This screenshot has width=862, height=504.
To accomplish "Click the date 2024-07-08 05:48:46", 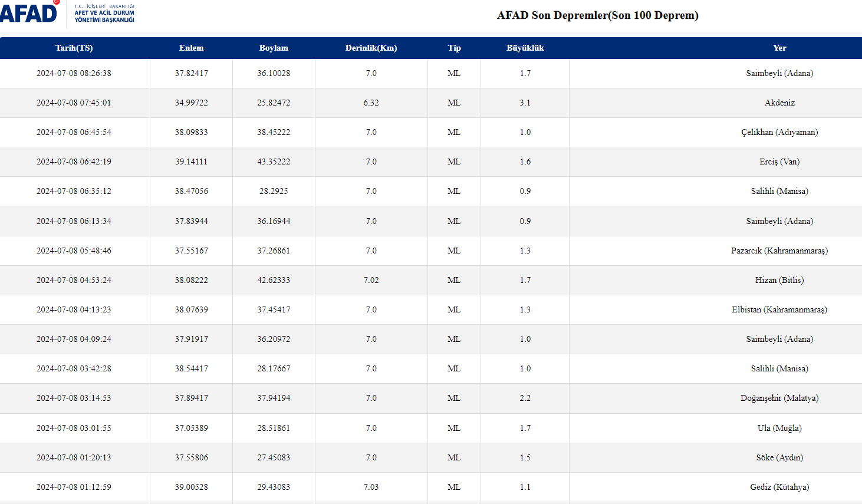I will coord(74,251).
